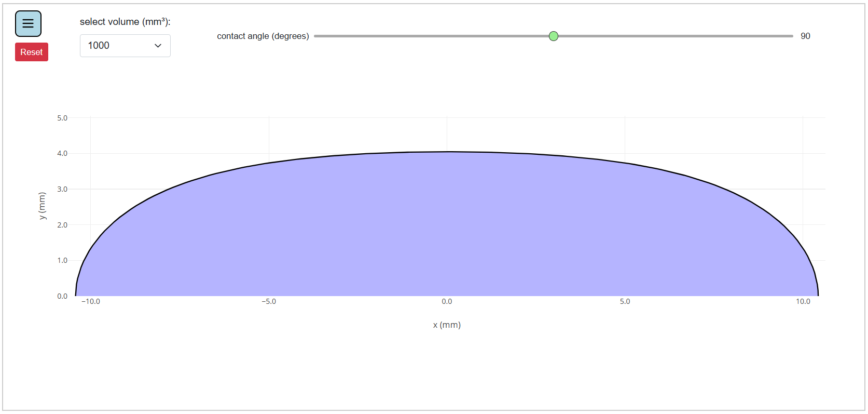Click the 'x (mm)' axis title
Screen dimensions: 868x414
tap(447, 325)
